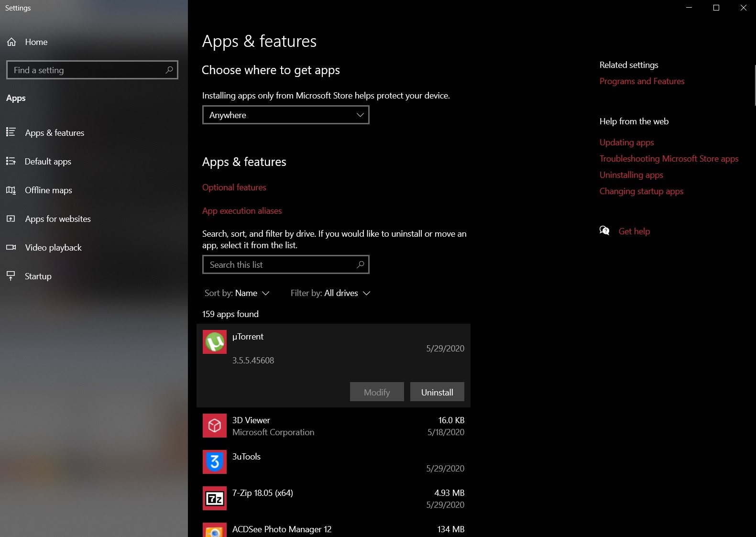Click the ACDSee Photo Manager icon
Screen dimensions: 756x537
215,530
